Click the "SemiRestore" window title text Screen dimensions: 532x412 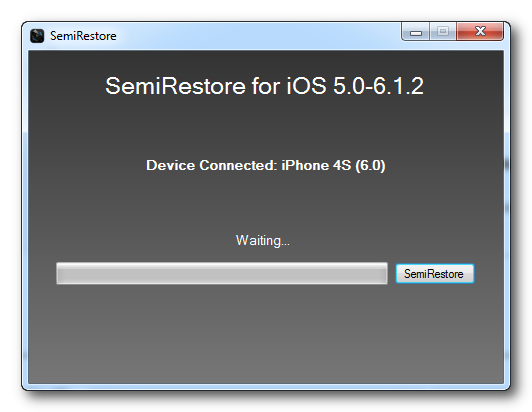(83, 36)
